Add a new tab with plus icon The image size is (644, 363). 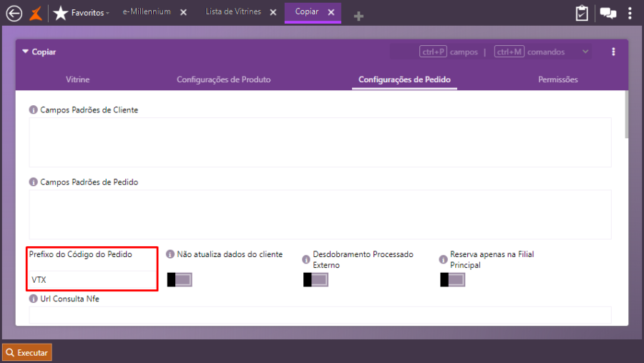pos(358,16)
